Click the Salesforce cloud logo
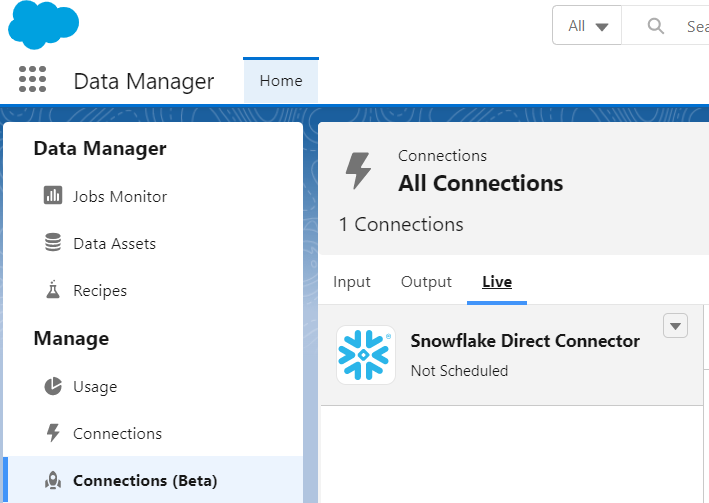The image size is (709, 503). 43,24
